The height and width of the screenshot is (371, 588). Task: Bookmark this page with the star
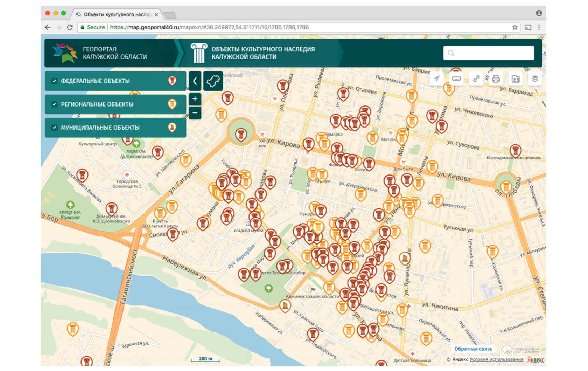tap(515, 27)
